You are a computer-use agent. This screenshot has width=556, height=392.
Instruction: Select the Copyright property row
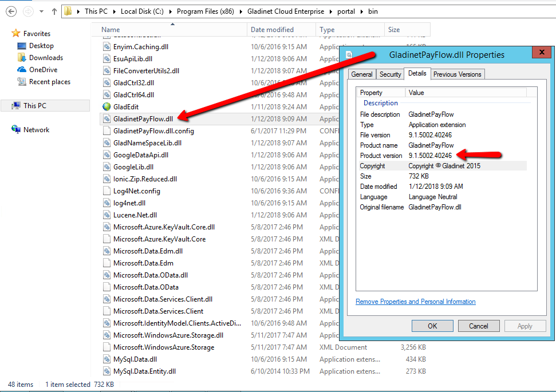pyautogui.click(x=441, y=166)
